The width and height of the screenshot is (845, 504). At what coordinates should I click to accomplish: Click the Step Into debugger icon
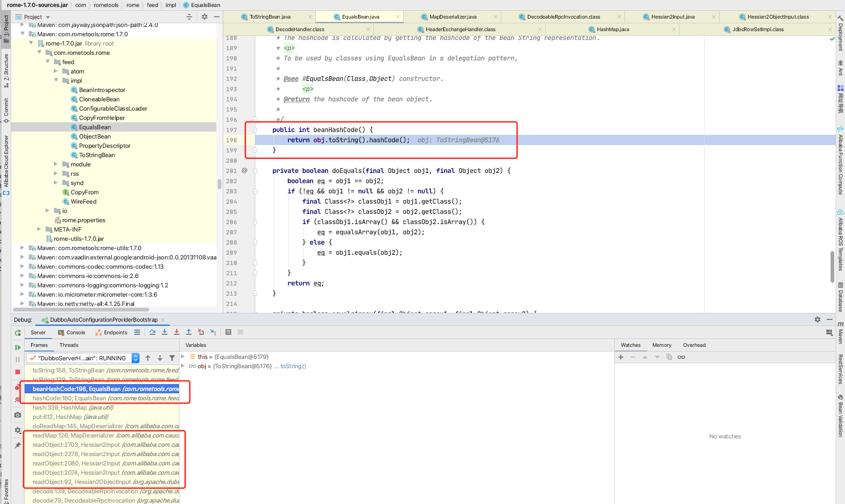[x=165, y=332]
